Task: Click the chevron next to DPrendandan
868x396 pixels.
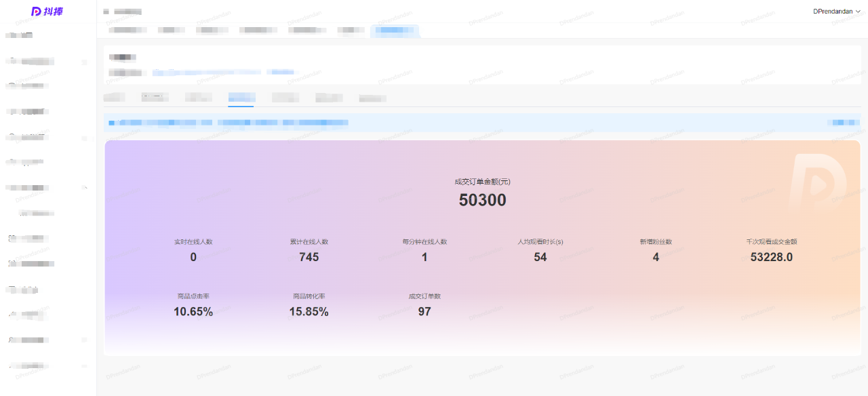Action: point(858,12)
